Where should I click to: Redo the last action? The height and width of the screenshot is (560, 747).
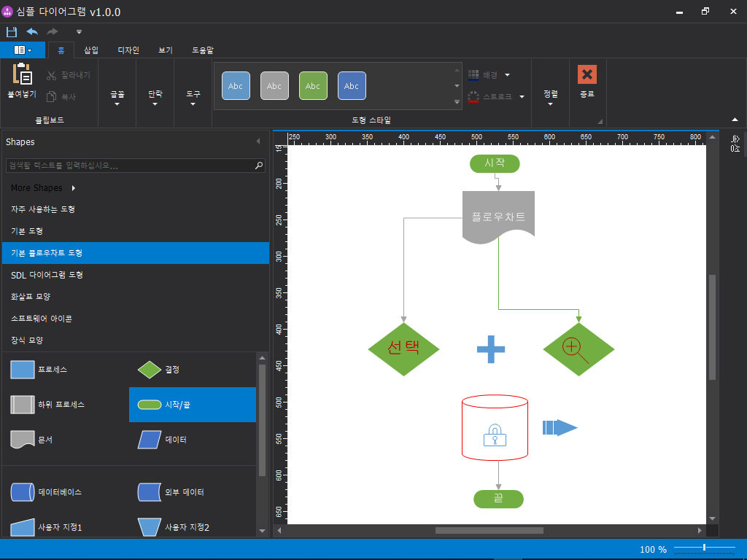click(x=53, y=32)
